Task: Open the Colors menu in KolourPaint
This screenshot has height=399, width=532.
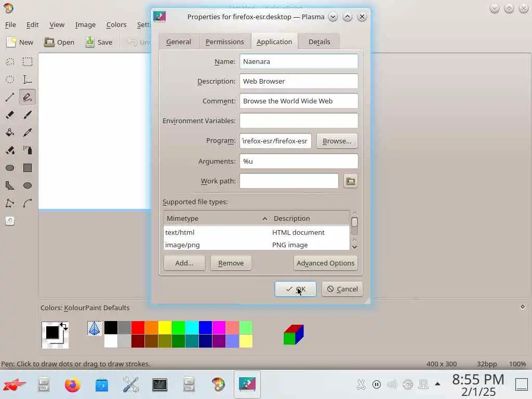Action: [x=116, y=25]
